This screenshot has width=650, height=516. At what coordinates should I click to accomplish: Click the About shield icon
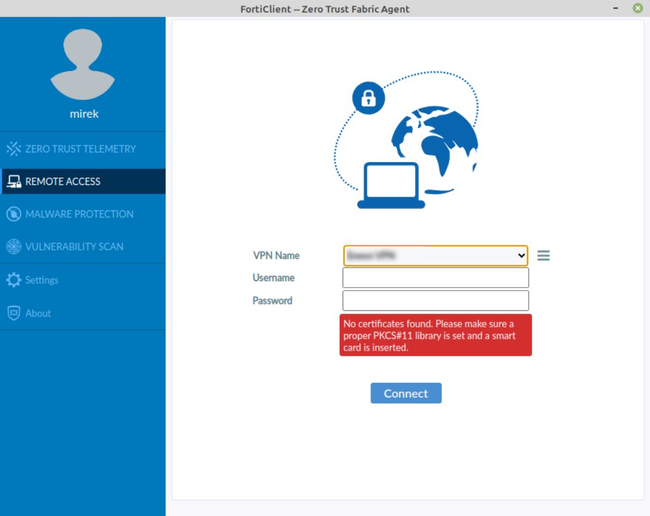point(14,313)
